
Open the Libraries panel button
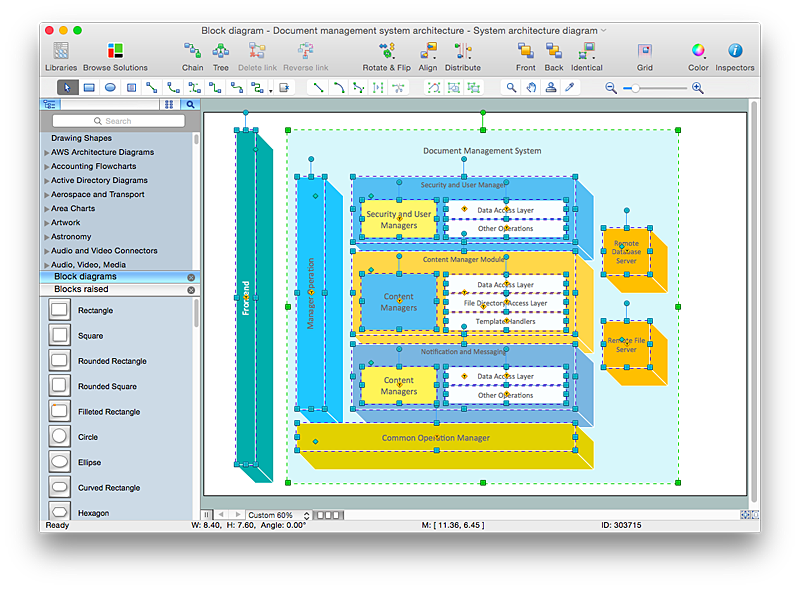pyautogui.click(x=61, y=57)
